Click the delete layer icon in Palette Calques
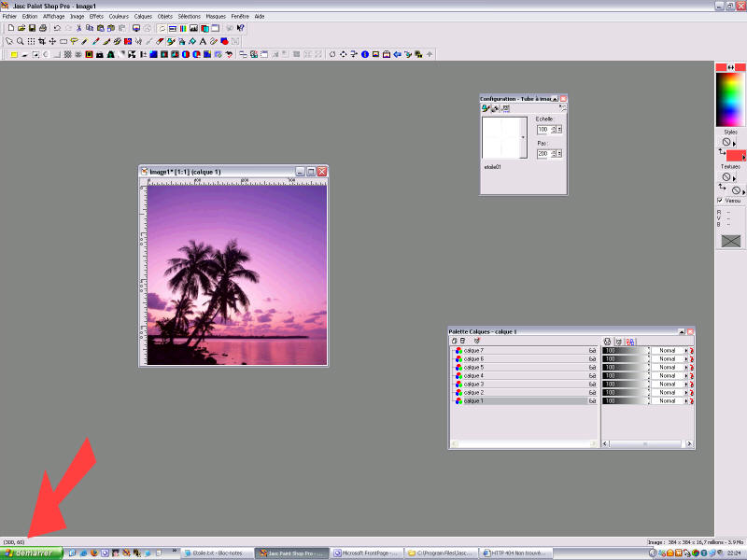The image size is (747, 560). (x=462, y=341)
